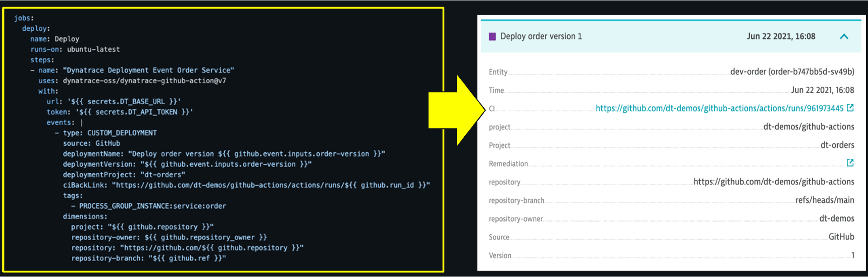Open the CI GitHub actions run link
This screenshot has width=868, height=277.
coord(719,108)
